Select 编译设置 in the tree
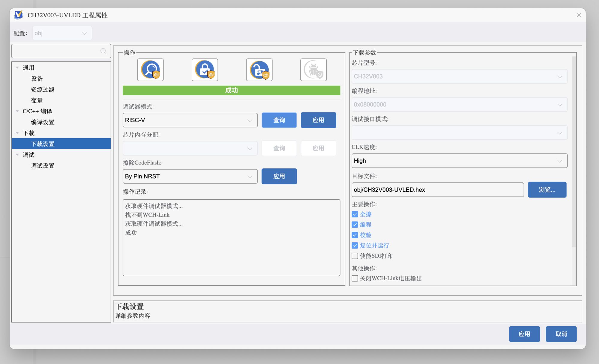Image resolution: width=599 pixels, height=364 pixels. (43, 122)
